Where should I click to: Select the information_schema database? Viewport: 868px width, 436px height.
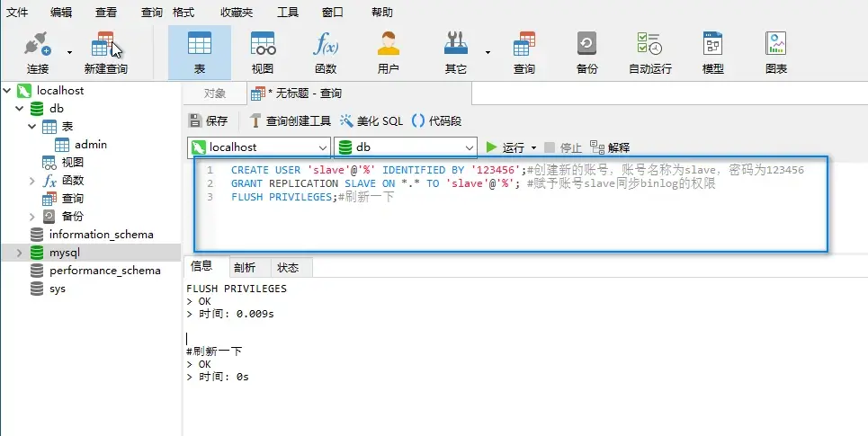click(x=102, y=235)
